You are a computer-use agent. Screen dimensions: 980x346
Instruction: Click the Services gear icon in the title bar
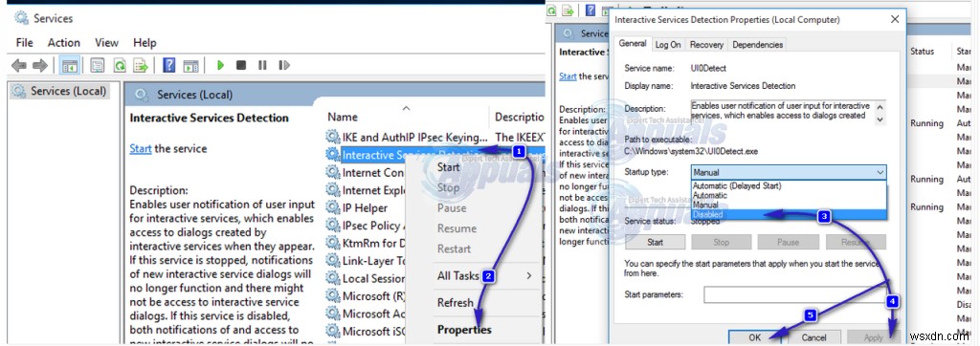21,18
